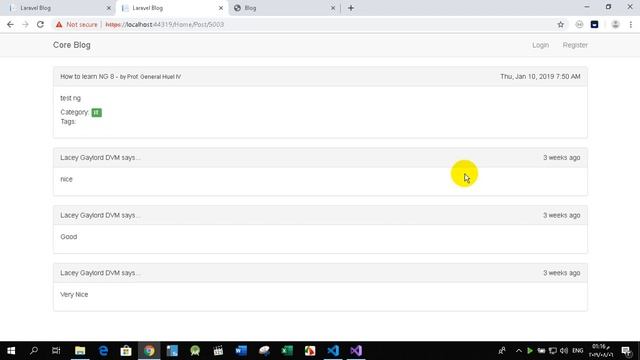Screen dimensions: 640x360
Task: Open File Explorer from the taskbar
Action: [80, 351]
